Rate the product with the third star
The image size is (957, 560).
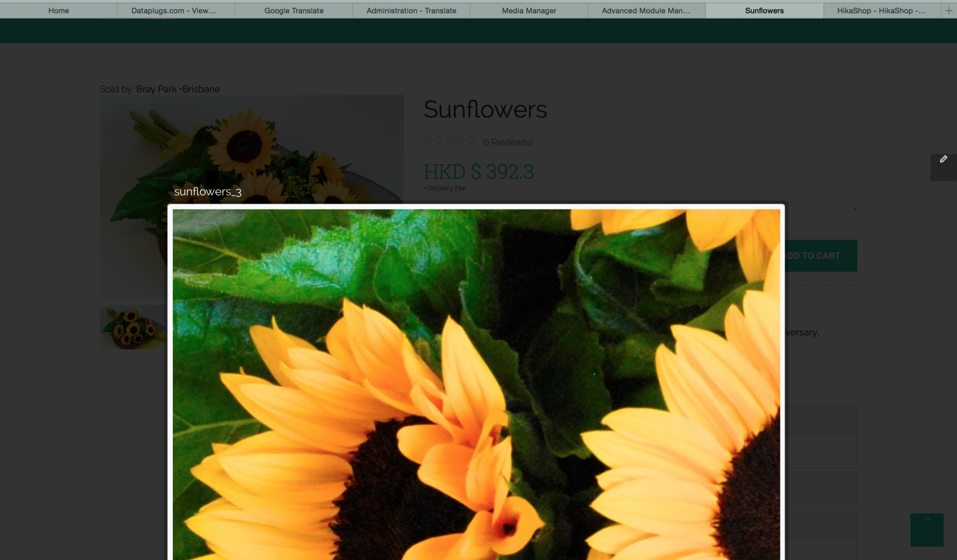pos(450,141)
